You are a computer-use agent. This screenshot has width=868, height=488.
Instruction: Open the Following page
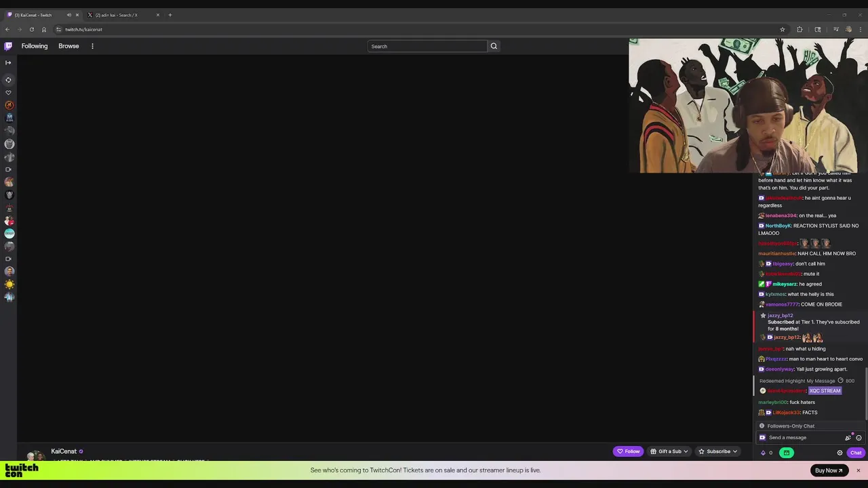(x=35, y=46)
